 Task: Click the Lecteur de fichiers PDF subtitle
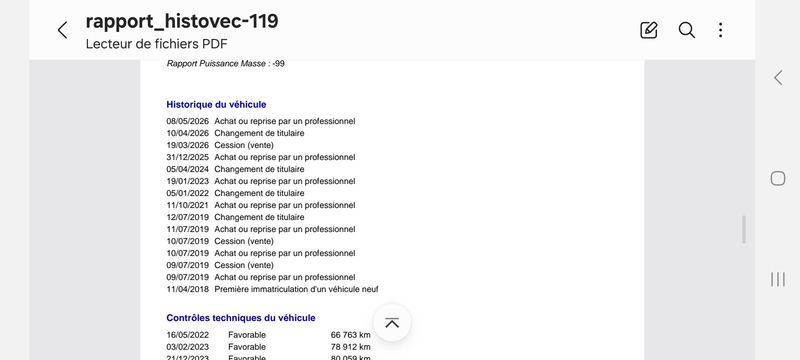click(157, 44)
